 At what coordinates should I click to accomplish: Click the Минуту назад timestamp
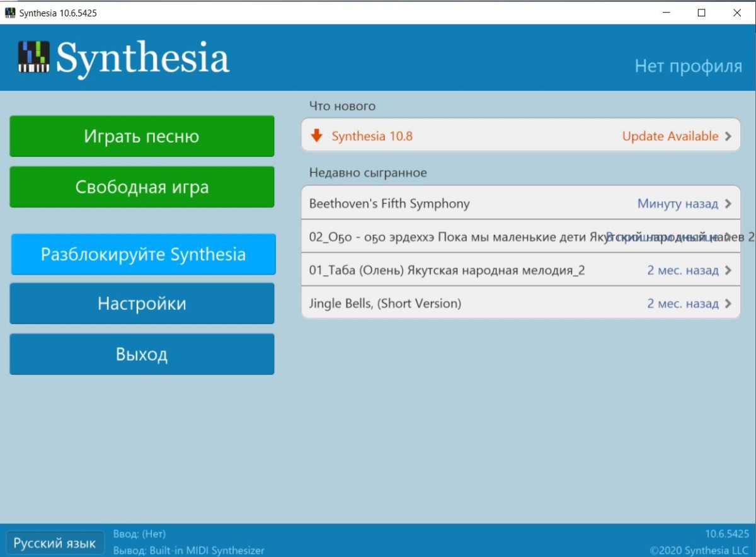[678, 204]
